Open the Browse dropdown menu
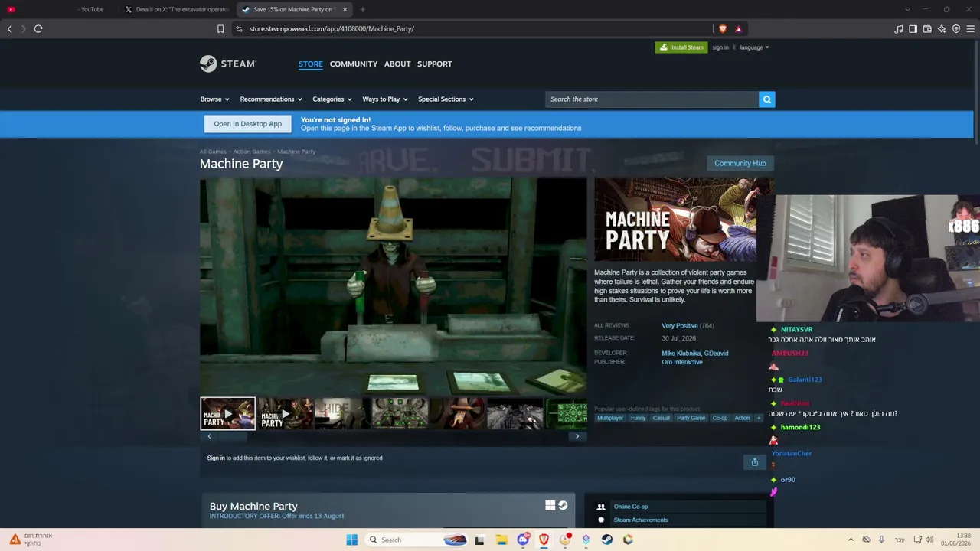This screenshot has height=551, width=980. coord(215,99)
